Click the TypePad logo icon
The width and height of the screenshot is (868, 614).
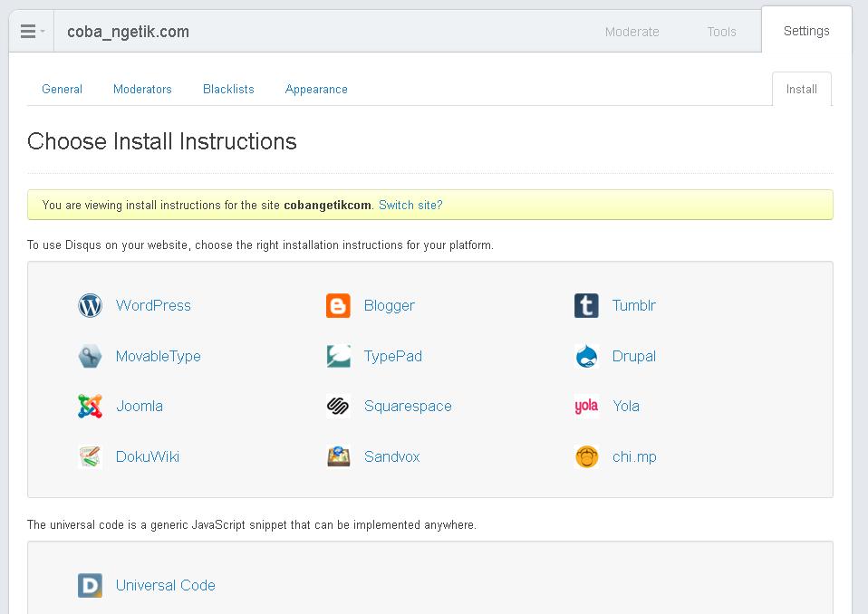pos(338,356)
